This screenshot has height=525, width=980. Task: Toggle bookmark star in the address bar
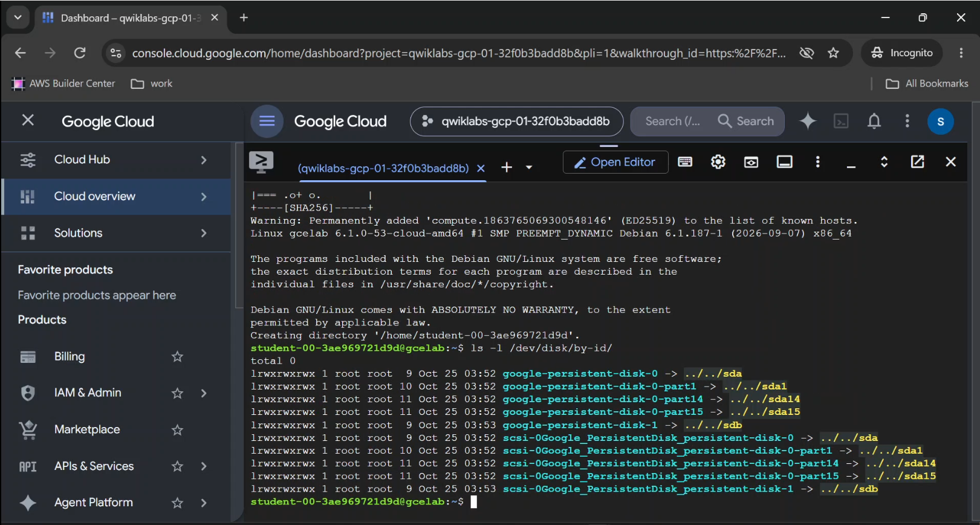point(833,53)
